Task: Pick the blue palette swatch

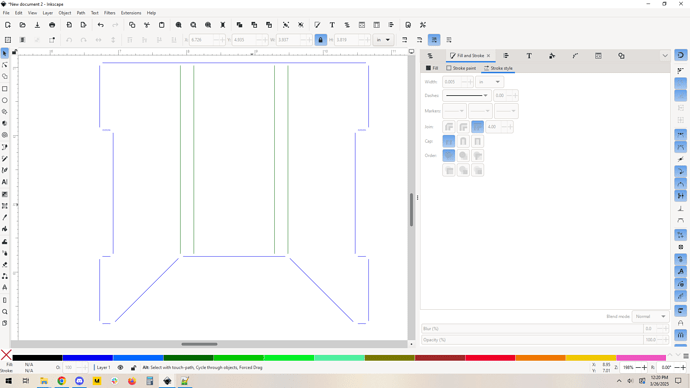Action: 88,358
